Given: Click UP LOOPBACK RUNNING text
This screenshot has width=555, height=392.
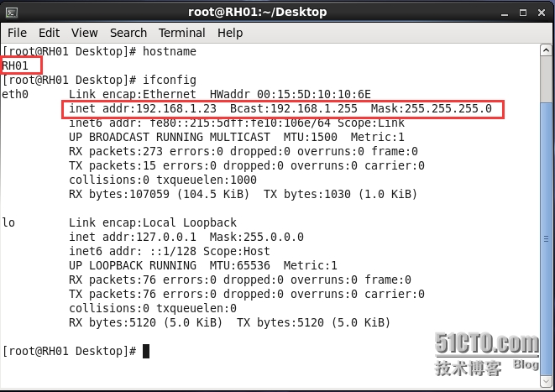Looking at the screenshot, I should 133,265.
